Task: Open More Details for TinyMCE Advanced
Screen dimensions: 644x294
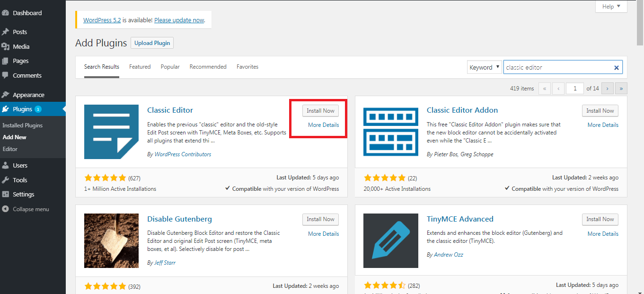Action: 603,234
